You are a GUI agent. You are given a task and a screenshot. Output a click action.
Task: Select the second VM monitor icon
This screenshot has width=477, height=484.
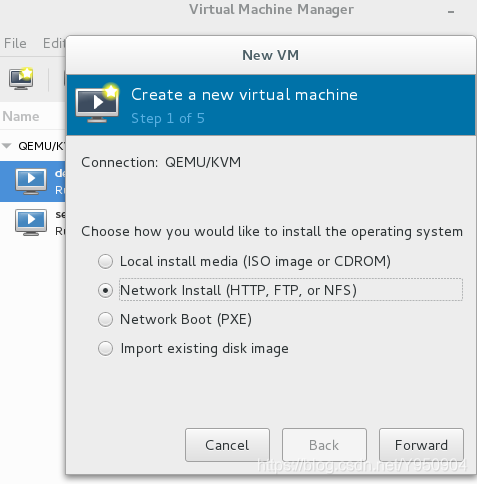(x=31, y=222)
